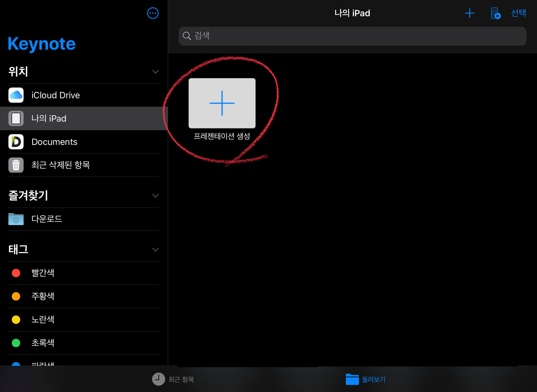
Task: Switch to the 최근 항목 tab
Action: coord(173,379)
